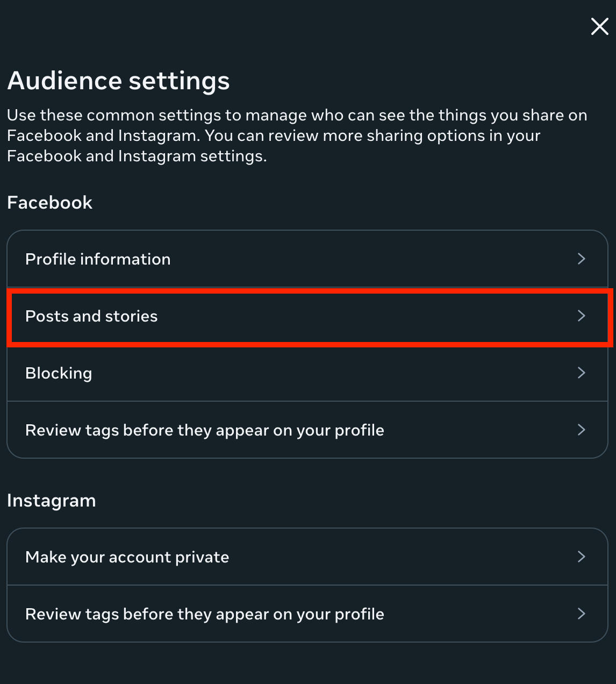616x684 pixels.
Task: Click chevron for Facebook Review tags row
Action: [581, 430]
